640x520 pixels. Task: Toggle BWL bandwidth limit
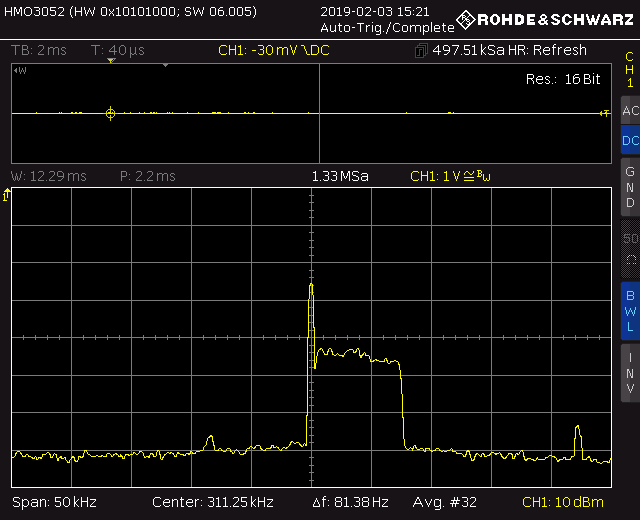click(x=629, y=310)
